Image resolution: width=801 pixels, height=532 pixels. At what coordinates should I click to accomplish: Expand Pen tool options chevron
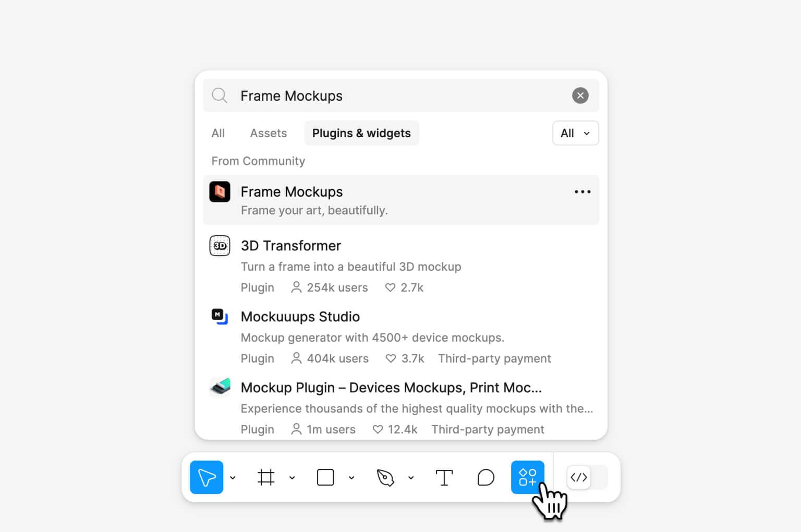411,477
